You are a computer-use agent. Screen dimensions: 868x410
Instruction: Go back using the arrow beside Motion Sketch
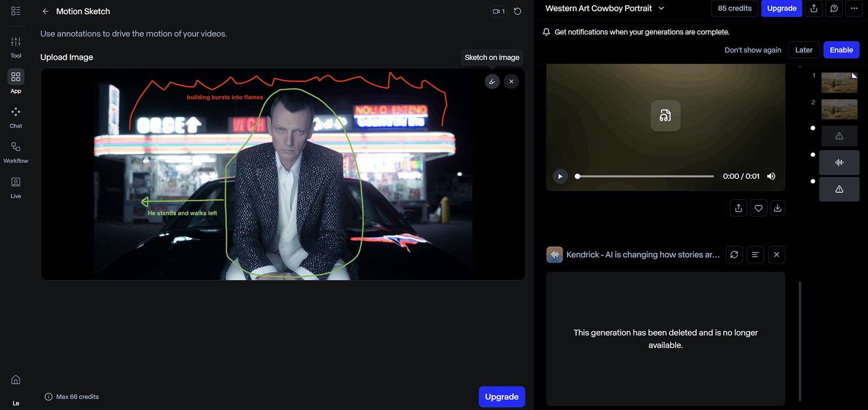(x=46, y=11)
